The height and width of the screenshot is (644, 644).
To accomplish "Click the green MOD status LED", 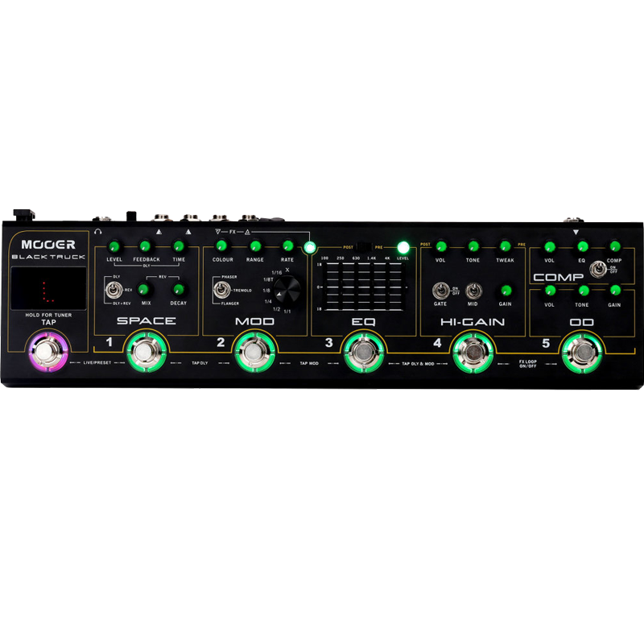I will [x=310, y=247].
